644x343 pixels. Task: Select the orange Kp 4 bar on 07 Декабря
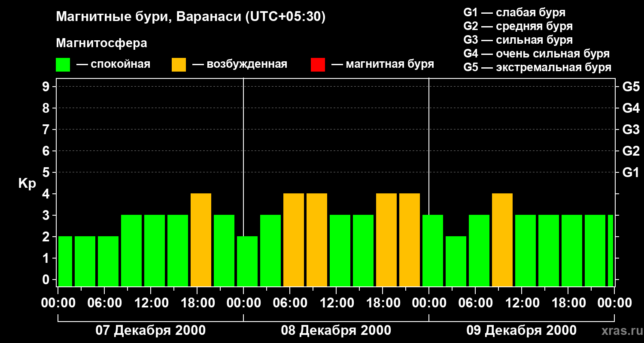[201, 240]
